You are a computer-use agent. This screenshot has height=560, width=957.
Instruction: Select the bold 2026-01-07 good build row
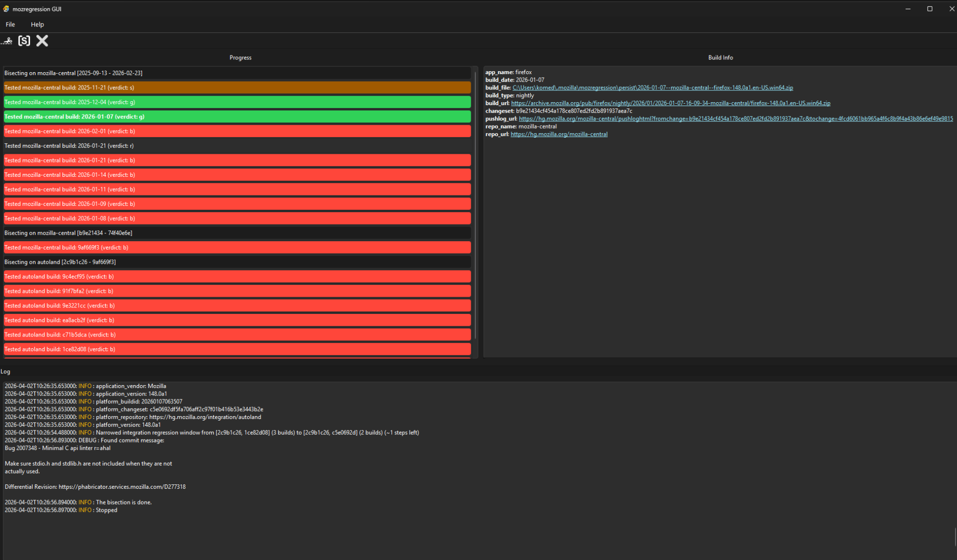click(x=237, y=116)
